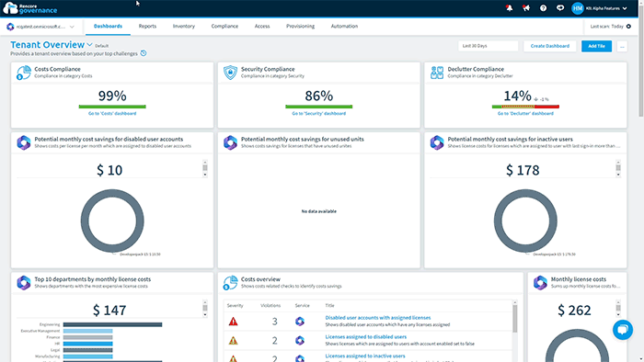Click the HM user avatar

(578, 8)
